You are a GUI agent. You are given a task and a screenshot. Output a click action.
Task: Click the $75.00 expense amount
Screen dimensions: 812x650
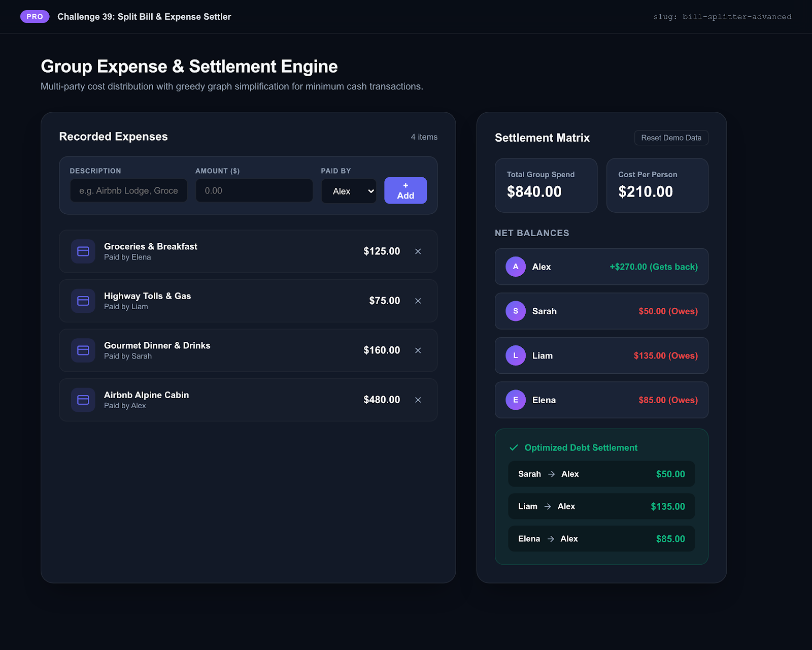[385, 301]
